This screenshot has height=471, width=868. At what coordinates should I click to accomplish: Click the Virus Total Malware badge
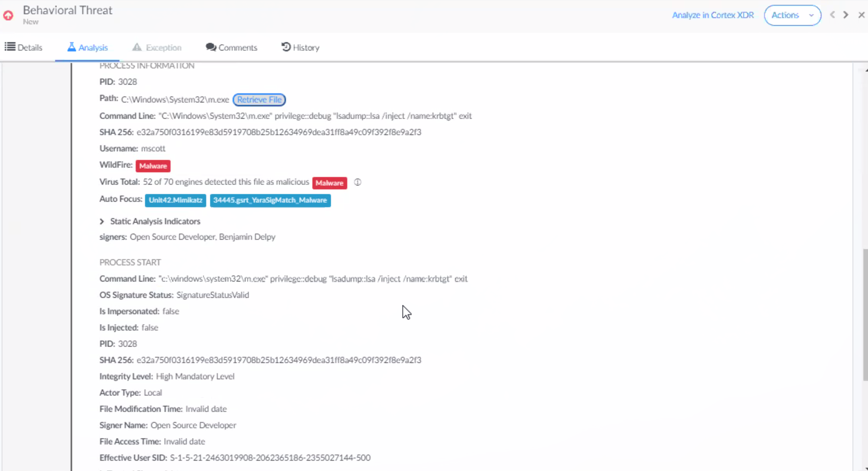[330, 183]
